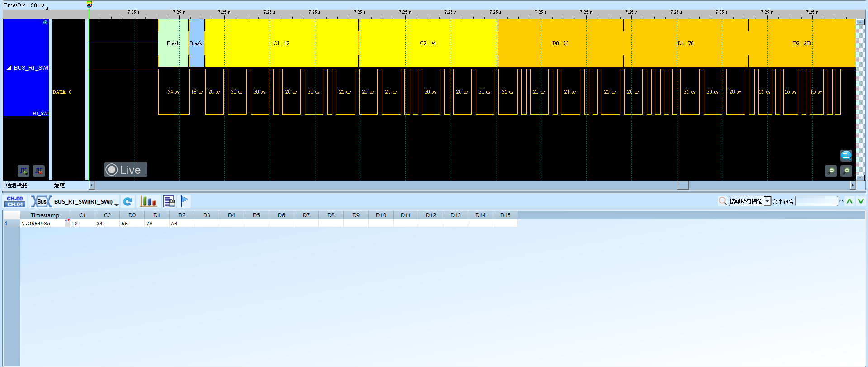Jump to previous search result arrow

pyautogui.click(x=850, y=201)
